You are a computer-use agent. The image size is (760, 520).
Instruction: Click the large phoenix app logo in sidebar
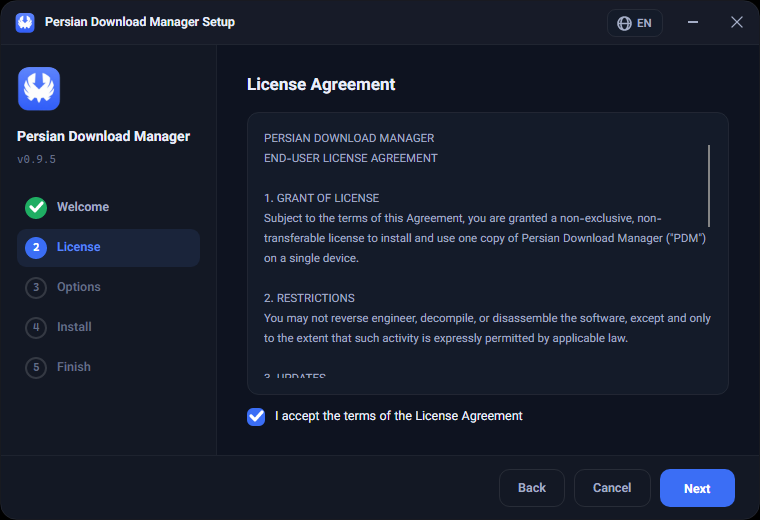[x=39, y=89]
